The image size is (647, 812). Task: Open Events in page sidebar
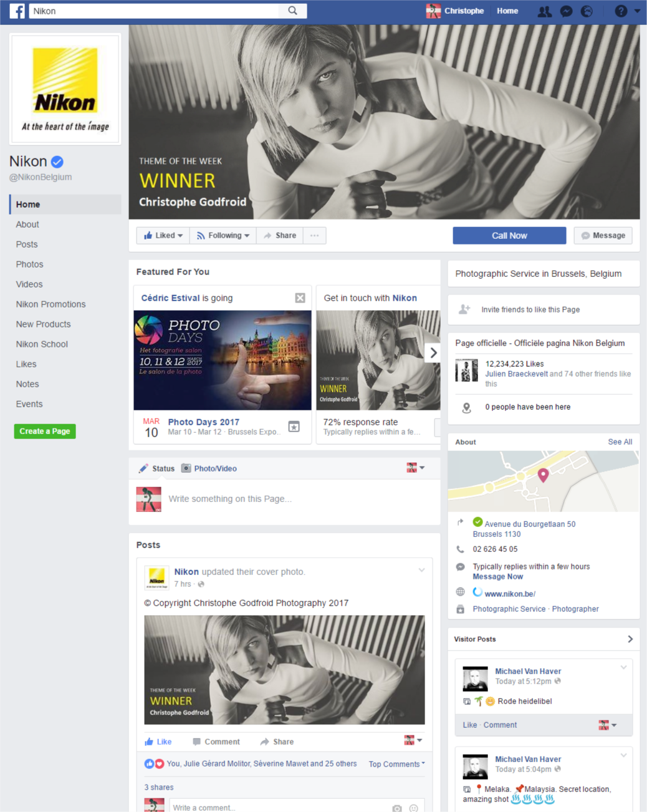29,404
